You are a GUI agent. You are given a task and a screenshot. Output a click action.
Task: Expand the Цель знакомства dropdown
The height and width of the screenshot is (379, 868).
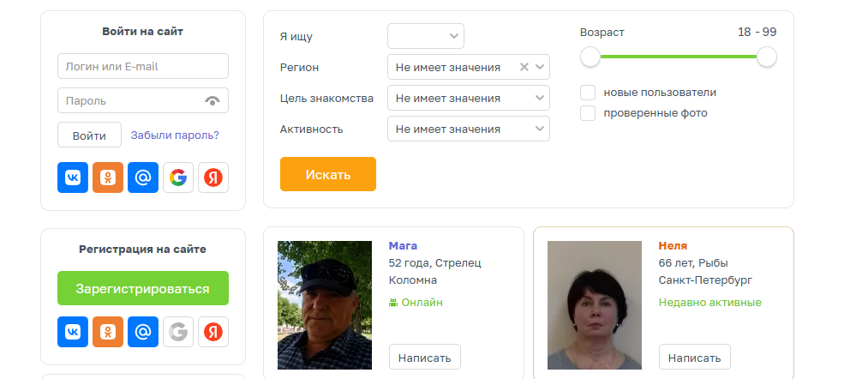[x=469, y=98]
